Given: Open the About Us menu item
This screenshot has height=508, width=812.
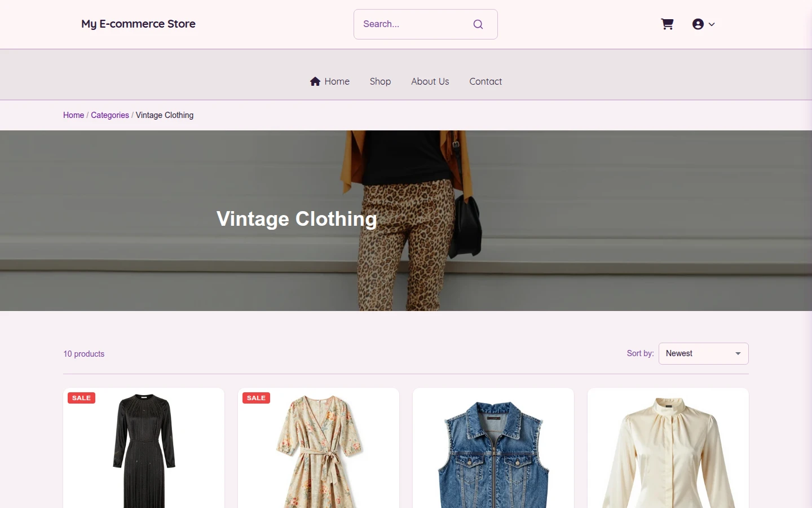Looking at the screenshot, I should [430, 81].
